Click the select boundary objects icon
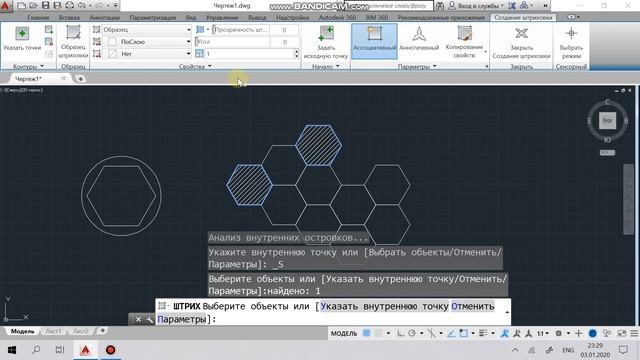Viewport: 640px width, 360px height. [49, 29]
